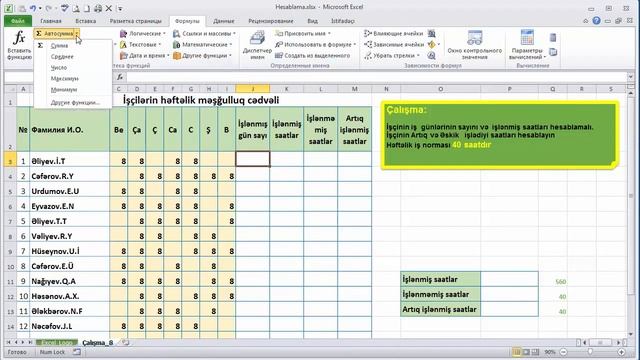640x360 pixels.
Task: Click the 90% zoom level
Action: (550, 351)
